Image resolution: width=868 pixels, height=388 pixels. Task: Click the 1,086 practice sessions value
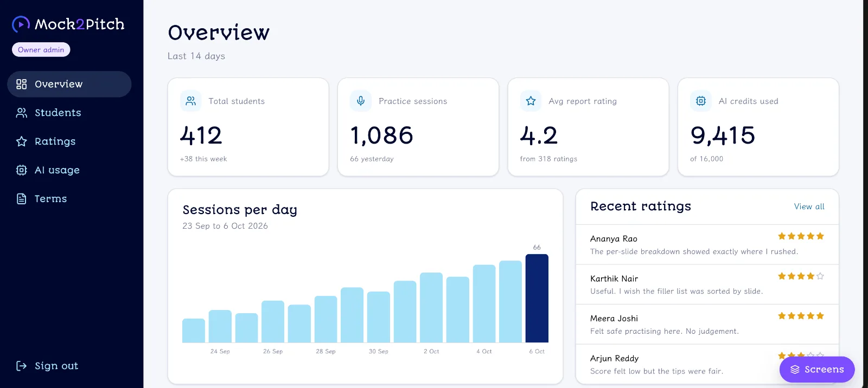click(382, 135)
